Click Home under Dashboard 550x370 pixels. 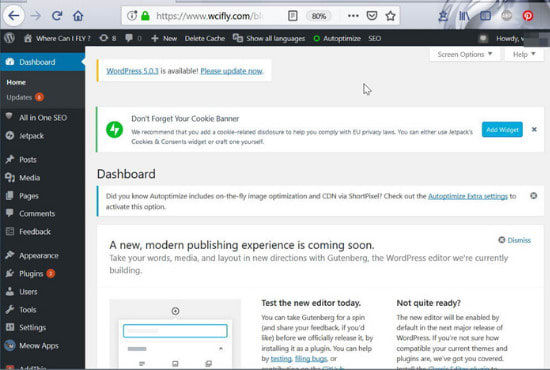click(x=16, y=82)
